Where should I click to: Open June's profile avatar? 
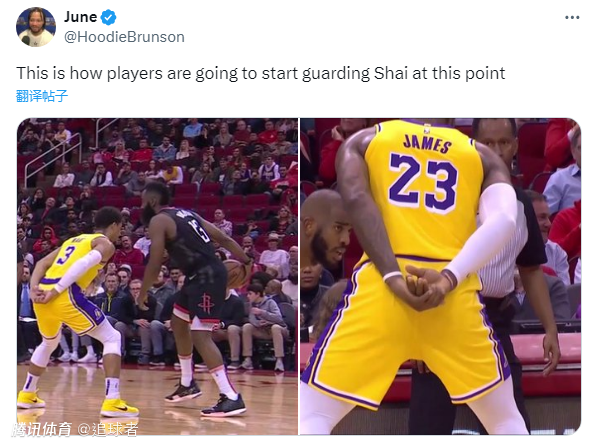tap(36, 27)
